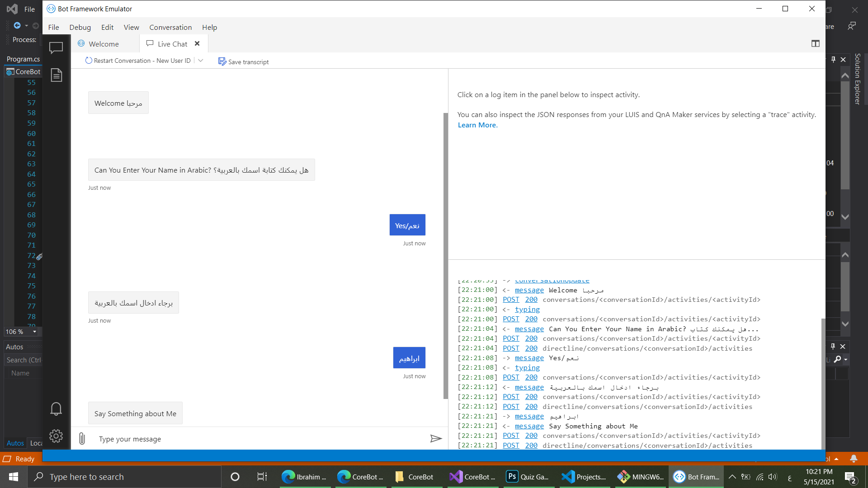Open Edge Ibrahim taskbar item
This screenshot has width=868, height=488.
coord(304,477)
